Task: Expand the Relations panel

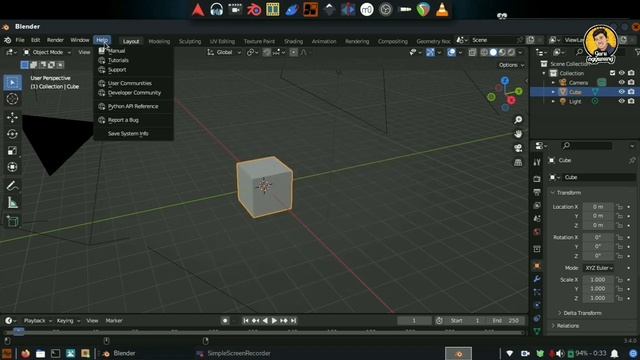Action: point(567,326)
